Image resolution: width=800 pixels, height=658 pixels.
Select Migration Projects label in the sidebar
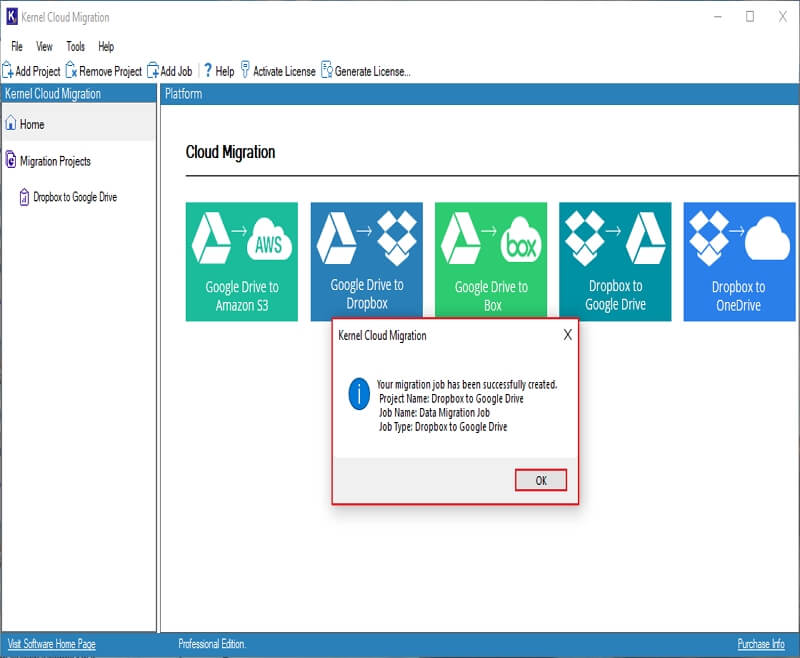55,161
